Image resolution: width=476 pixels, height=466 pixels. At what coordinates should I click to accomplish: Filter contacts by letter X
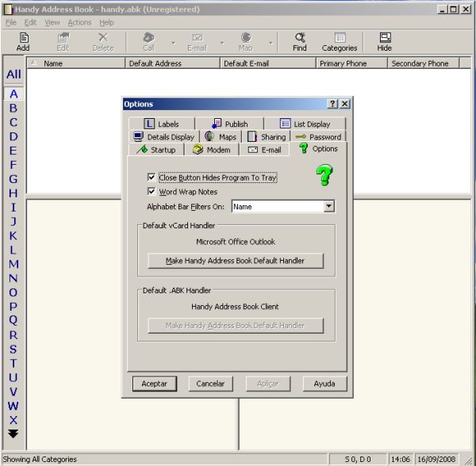[13, 420]
